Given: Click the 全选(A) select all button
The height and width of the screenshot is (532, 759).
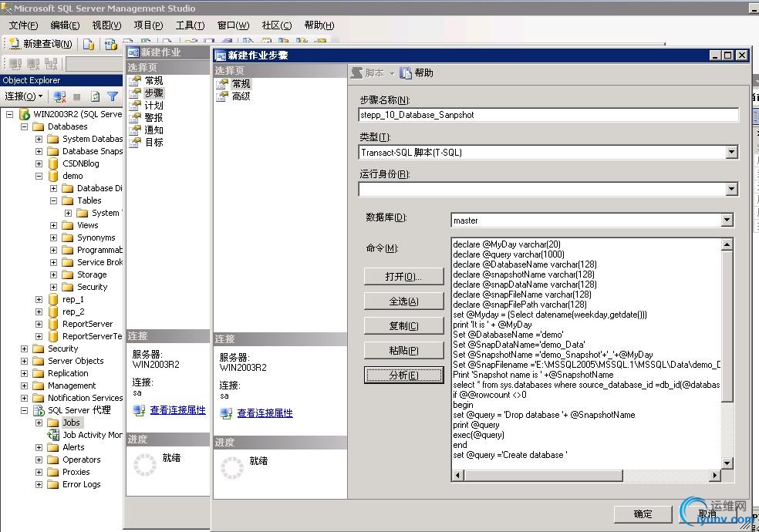Looking at the screenshot, I should pos(403,301).
